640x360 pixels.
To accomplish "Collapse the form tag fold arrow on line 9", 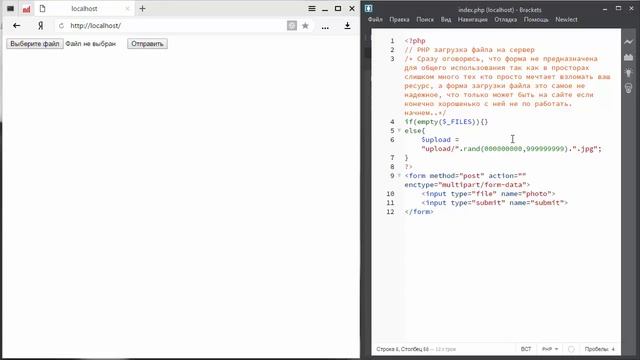I will pyautogui.click(x=399, y=176).
